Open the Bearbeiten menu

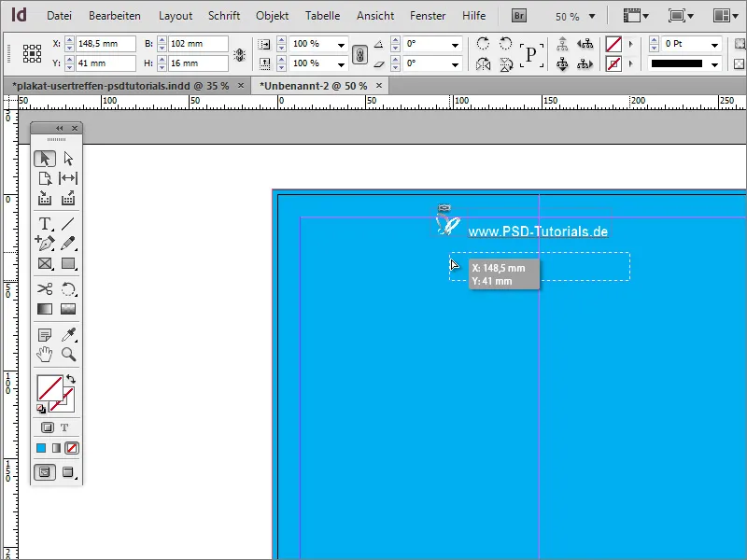(x=114, y=16)
